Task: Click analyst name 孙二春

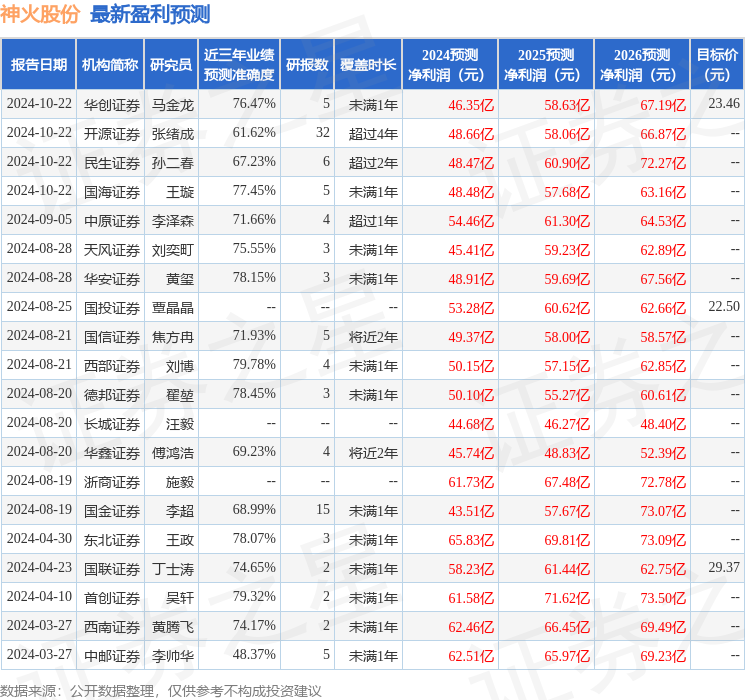Action: [x=172, y=163]
